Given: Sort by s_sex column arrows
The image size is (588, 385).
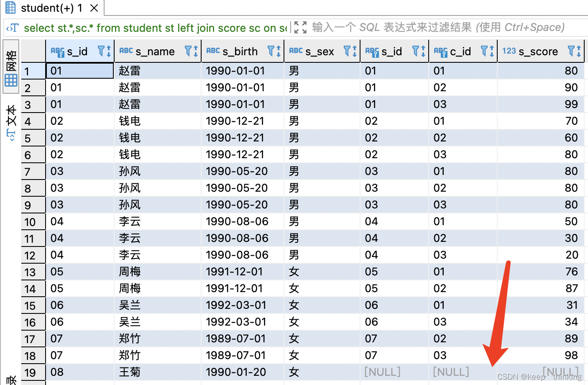Looking at the screenshot, I should [x=355, y=51].
